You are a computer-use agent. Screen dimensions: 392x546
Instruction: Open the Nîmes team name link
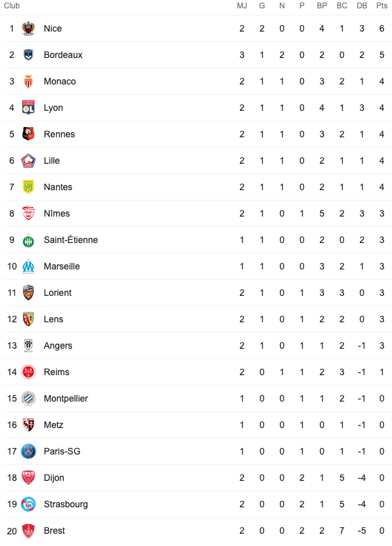pos(57,213)
